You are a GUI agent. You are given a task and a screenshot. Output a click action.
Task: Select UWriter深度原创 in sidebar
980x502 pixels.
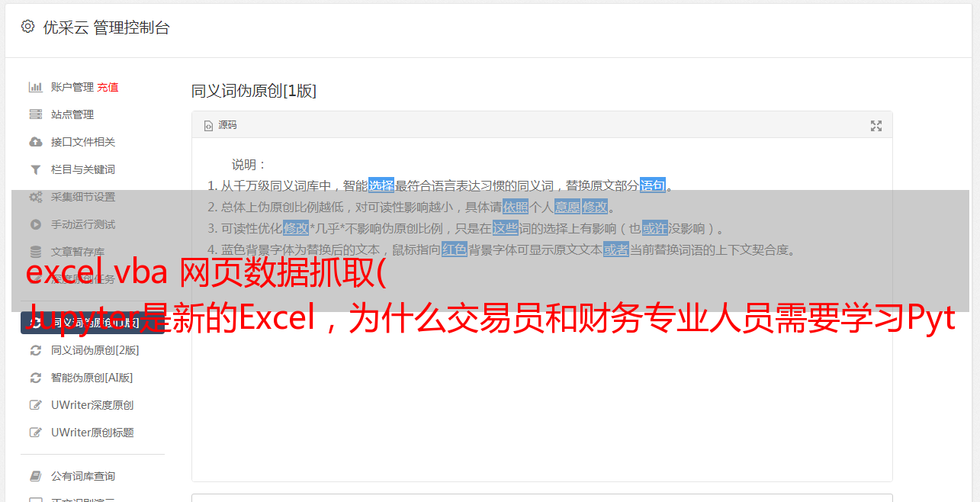click(92, 405)
